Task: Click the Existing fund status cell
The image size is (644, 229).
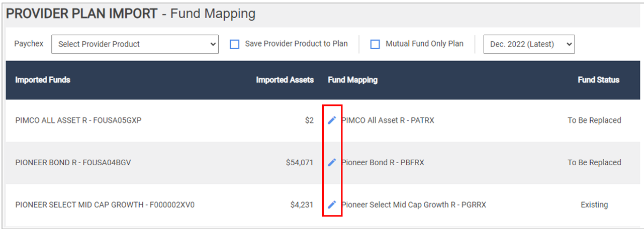Action: pos(594,205)
